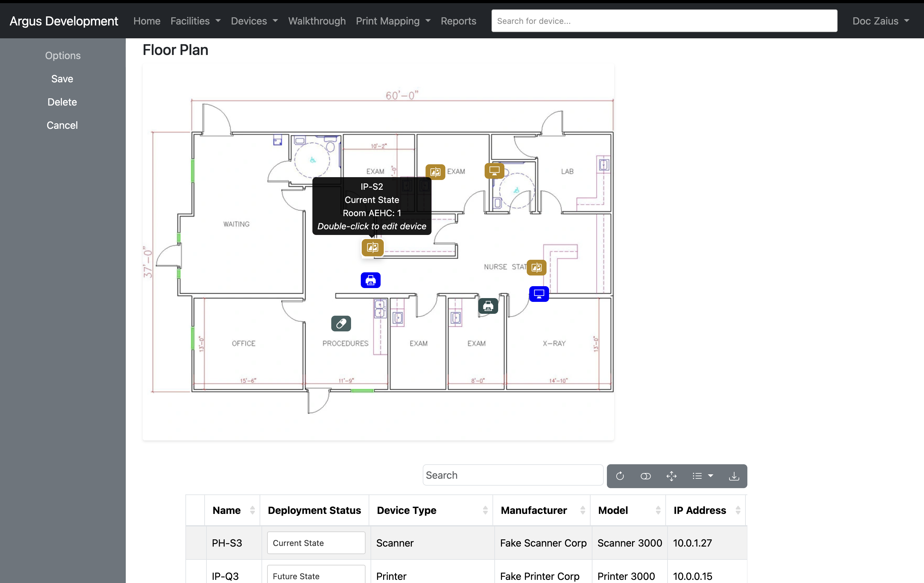Screen dimensions: 924x583
Task: Open the Walkthrough page
Action: click(x=317, y=21)
